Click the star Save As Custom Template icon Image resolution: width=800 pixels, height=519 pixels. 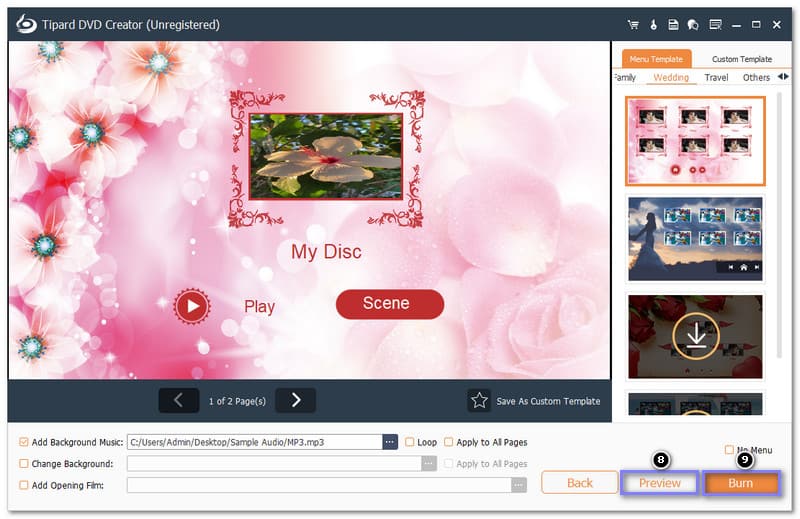point(479,400)
